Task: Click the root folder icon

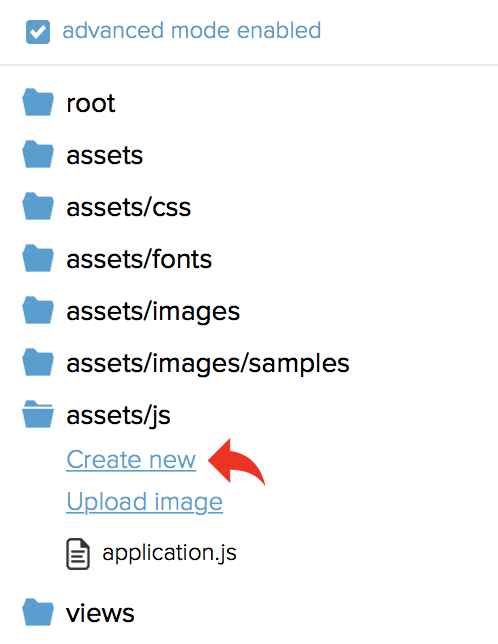Action: click(38, 103)
